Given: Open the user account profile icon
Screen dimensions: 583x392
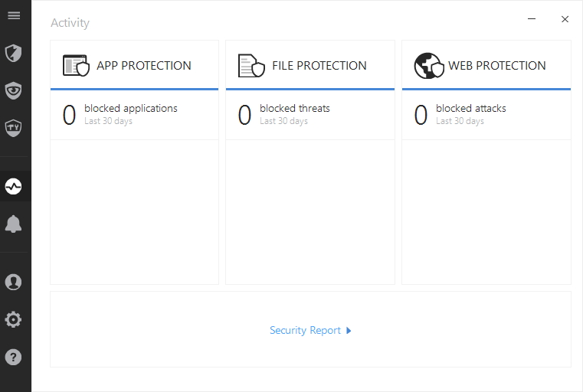Looking at the screenshot, I should click(x=13, y=282).
